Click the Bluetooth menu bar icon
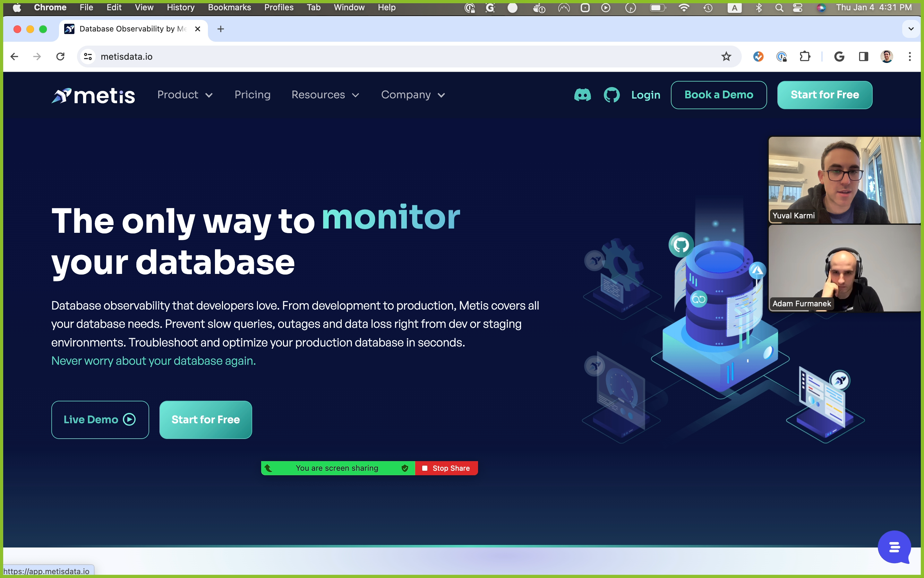 (759, 8)
